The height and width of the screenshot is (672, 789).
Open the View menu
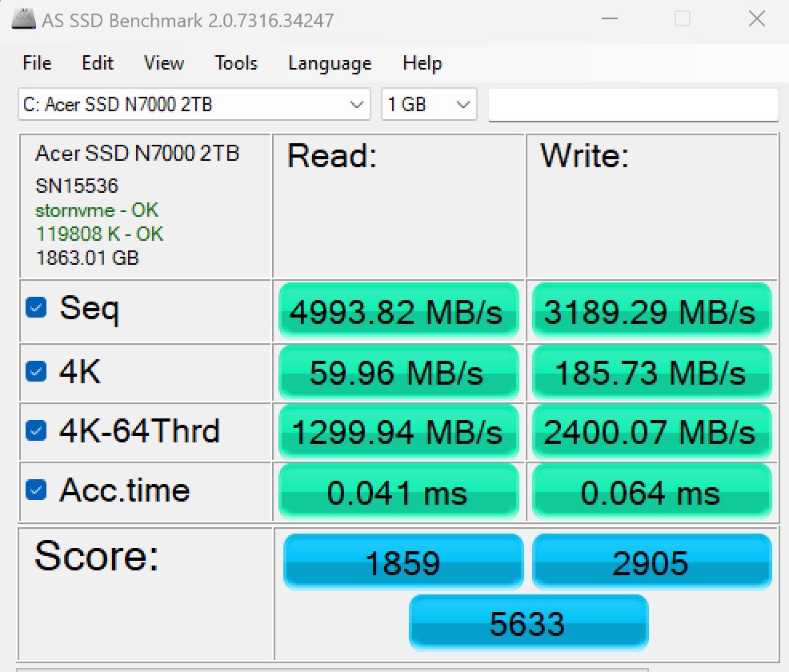(164, 63)
